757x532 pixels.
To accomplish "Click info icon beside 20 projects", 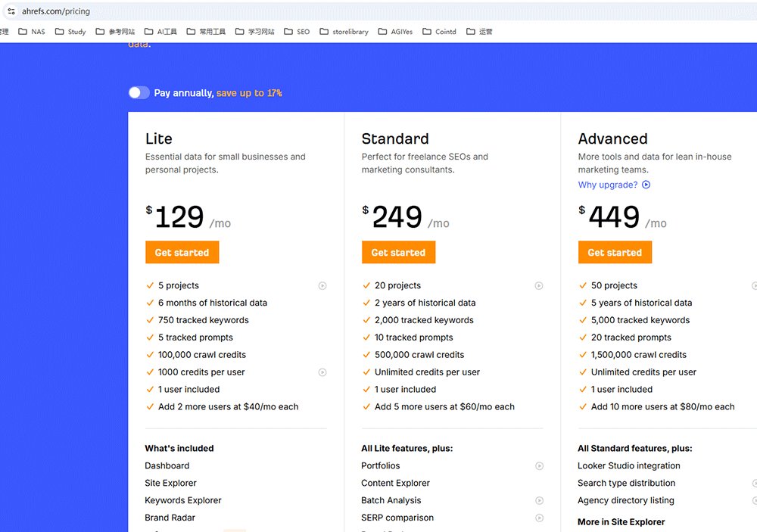I will 539,286.
